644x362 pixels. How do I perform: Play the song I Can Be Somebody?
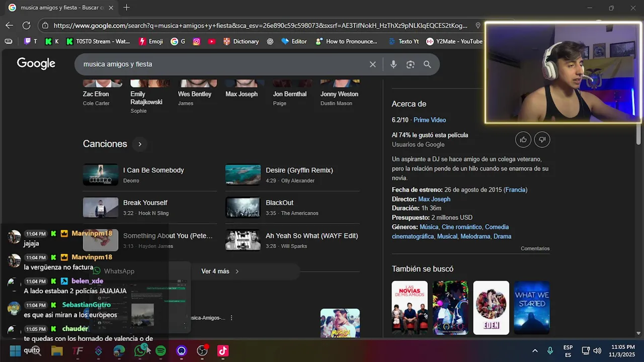click(x=150, y=175)
